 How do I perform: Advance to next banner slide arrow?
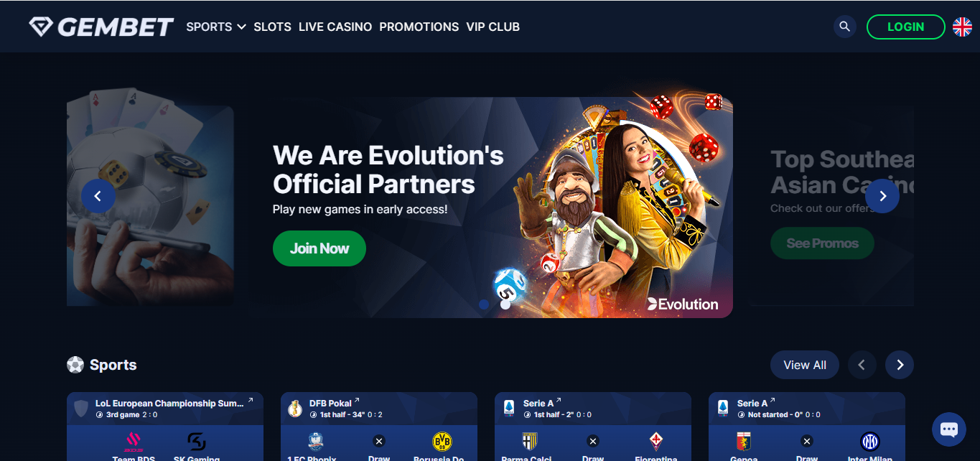pos(882,195)
